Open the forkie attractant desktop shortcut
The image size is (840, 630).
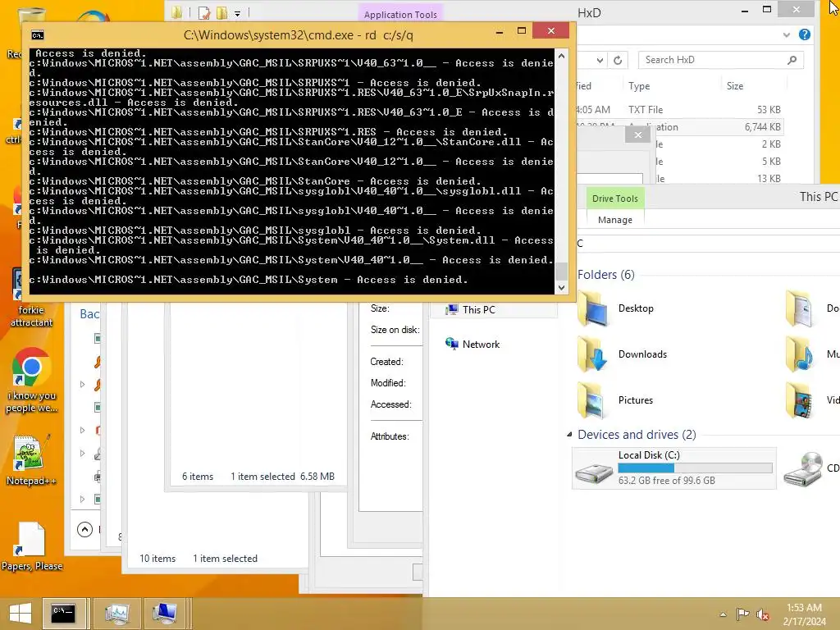pyautogui.click(x=31, y=299)
